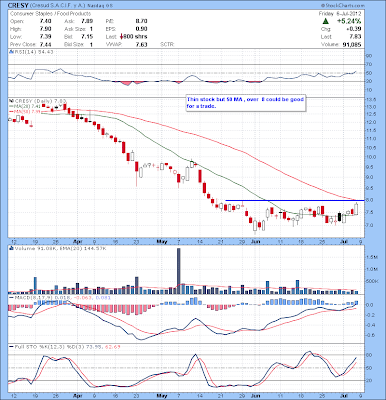Image resolution: width=386 pixels, height=400 pixels.
Task: Select the High value 7.90
Action: 45,29
